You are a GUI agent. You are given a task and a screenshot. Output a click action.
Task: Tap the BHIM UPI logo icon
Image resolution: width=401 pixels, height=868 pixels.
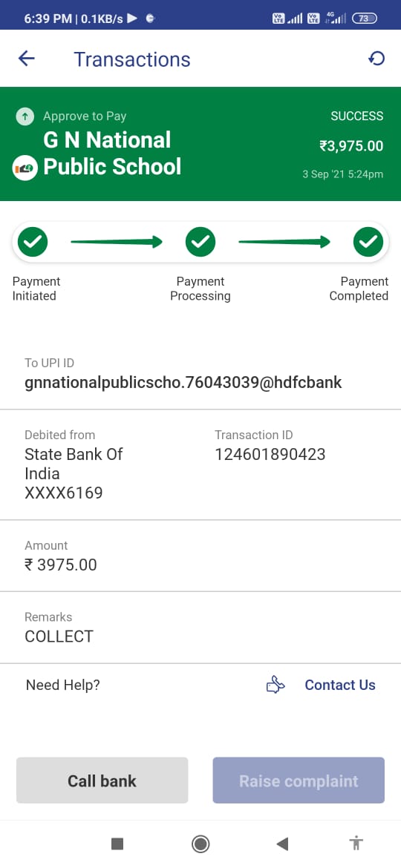click(25, 168)
